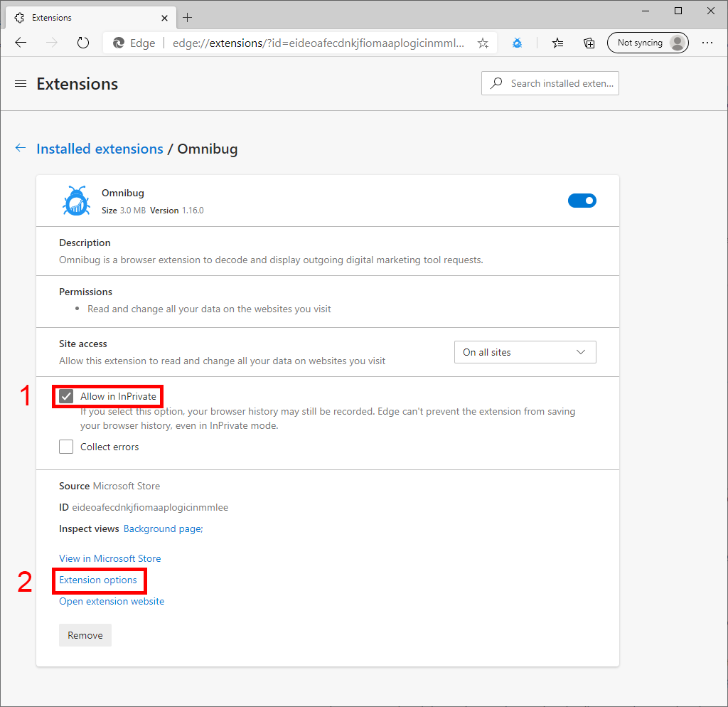Click the Read and change all data permission
The width and height of the screenshot is (728, 707).
tap(209, 309)
